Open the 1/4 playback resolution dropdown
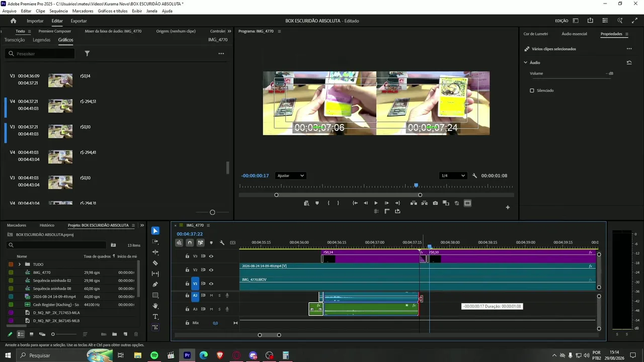This screenshot has width=644, height=362. 452,175
